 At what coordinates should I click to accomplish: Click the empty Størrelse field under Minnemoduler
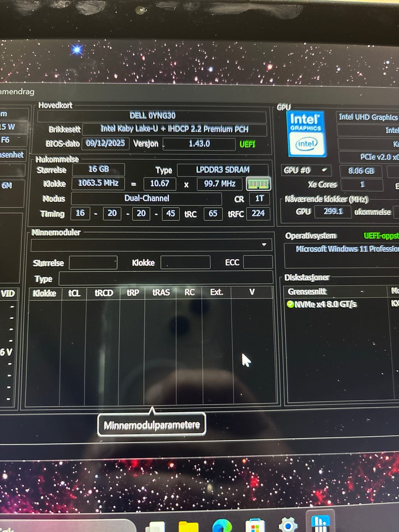pyautogui.click(x=93, y=263)
